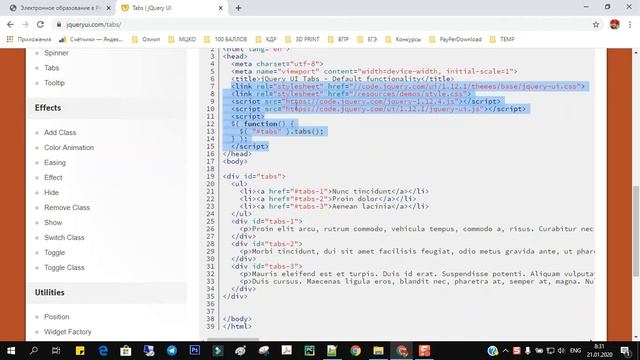640x360 pixels.
Task: Open Microsoft Store from the taskbar
Action: pos(126,351)
